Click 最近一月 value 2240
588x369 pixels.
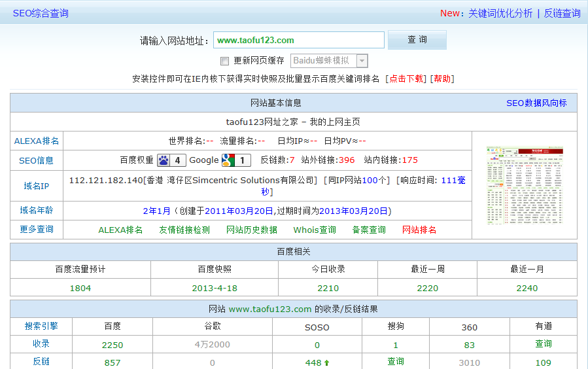point(527,289)
